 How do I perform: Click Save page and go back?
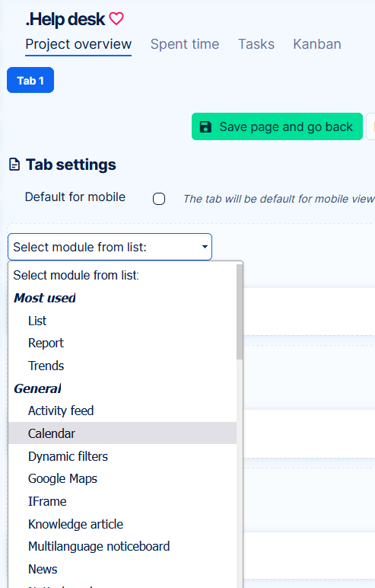coord(277,126)
